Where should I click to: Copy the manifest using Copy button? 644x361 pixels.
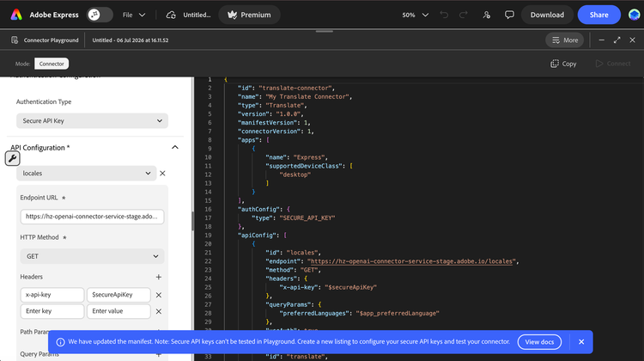(563, 64)
